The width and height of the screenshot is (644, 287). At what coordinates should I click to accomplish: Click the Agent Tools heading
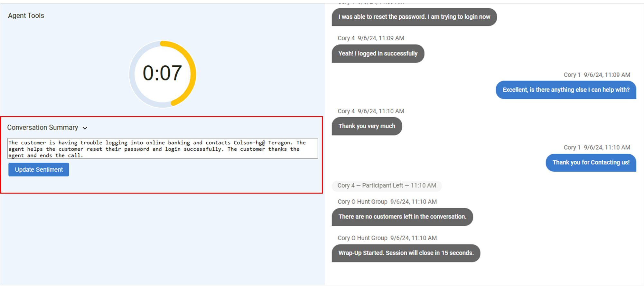[x=26, y=15]
